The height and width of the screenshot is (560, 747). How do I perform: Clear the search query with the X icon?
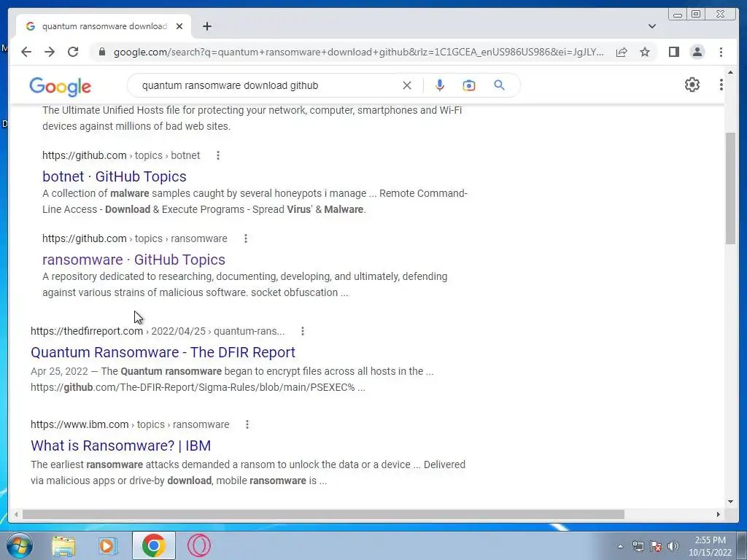click(x=407, y=85)
